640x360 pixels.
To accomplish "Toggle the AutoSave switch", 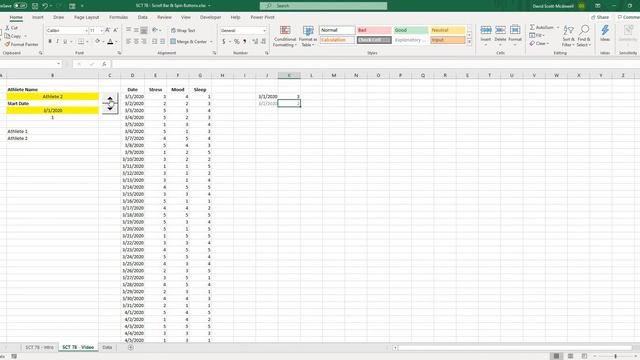I will point(20,6).
